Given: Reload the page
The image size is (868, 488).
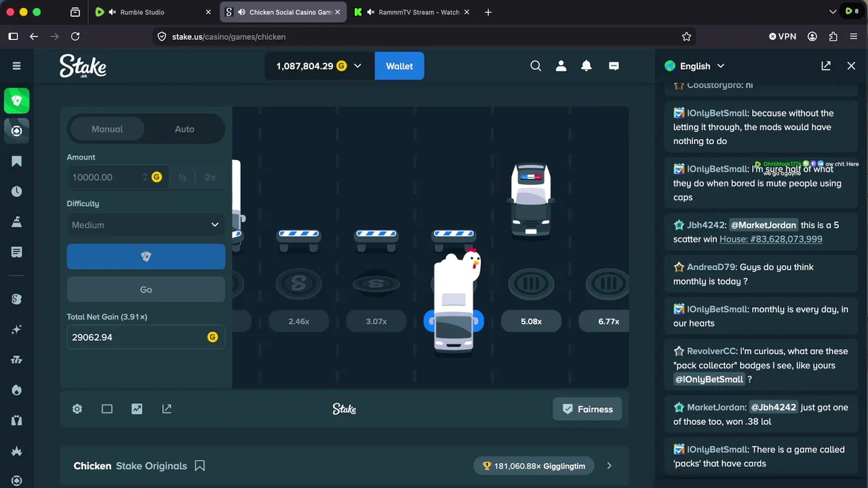Looking at the screenshot, I should tap(75, 37).
